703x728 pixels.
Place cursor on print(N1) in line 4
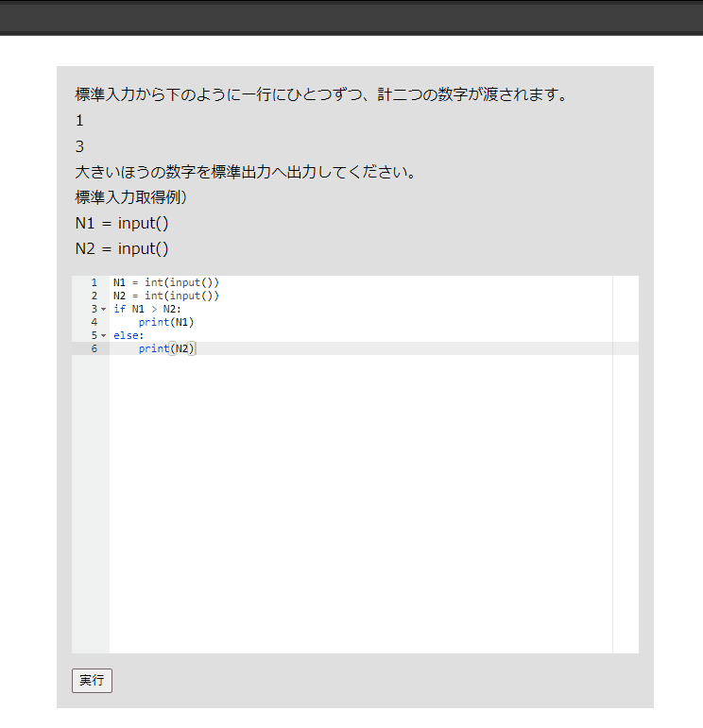click(x=165, y=322)
